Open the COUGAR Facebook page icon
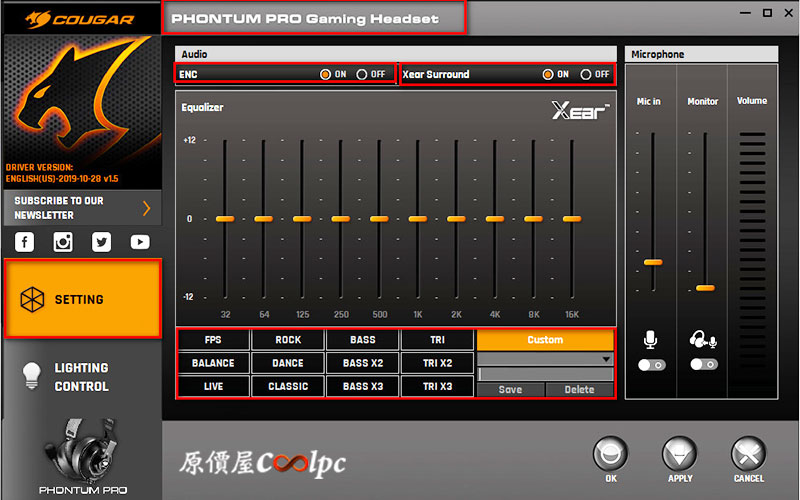 click(x=24, y=242)
